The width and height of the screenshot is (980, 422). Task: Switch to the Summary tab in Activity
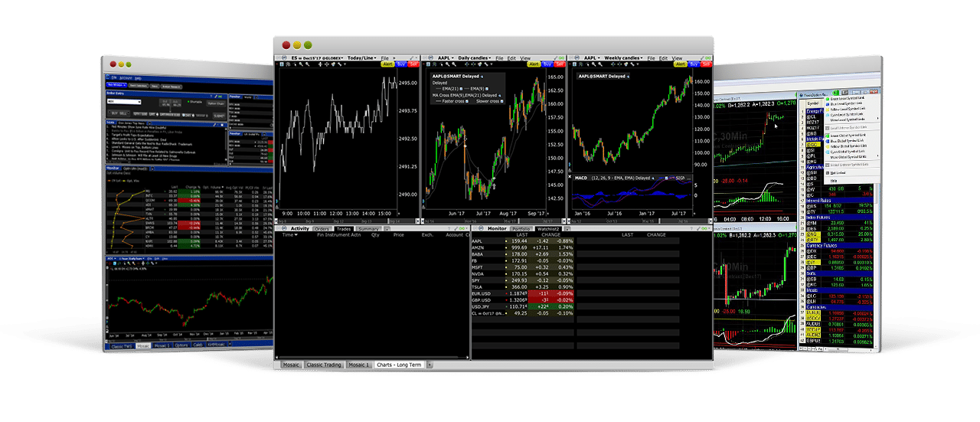click(x=368, y=229)
